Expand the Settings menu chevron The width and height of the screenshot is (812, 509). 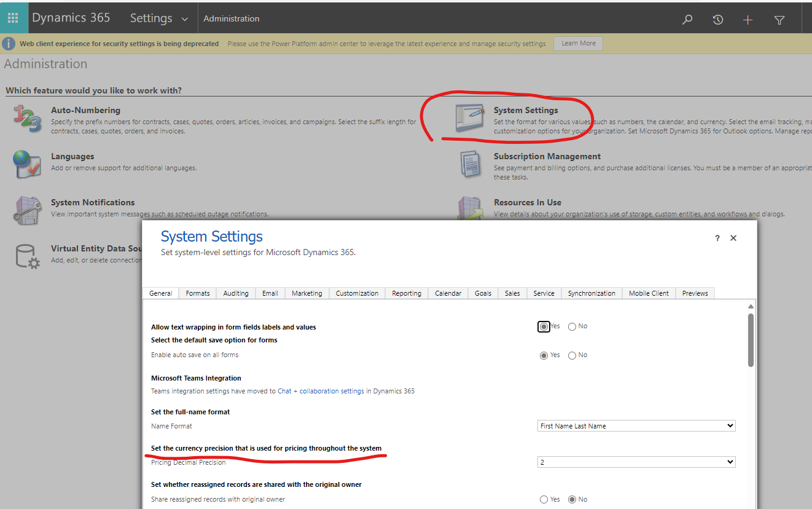pos(185,20)
